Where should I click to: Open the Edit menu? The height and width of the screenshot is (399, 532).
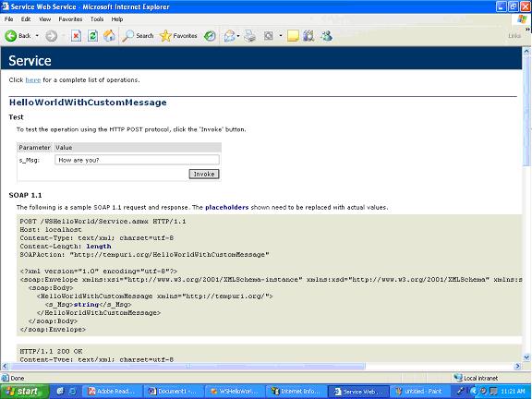click(x=26, y=19)
